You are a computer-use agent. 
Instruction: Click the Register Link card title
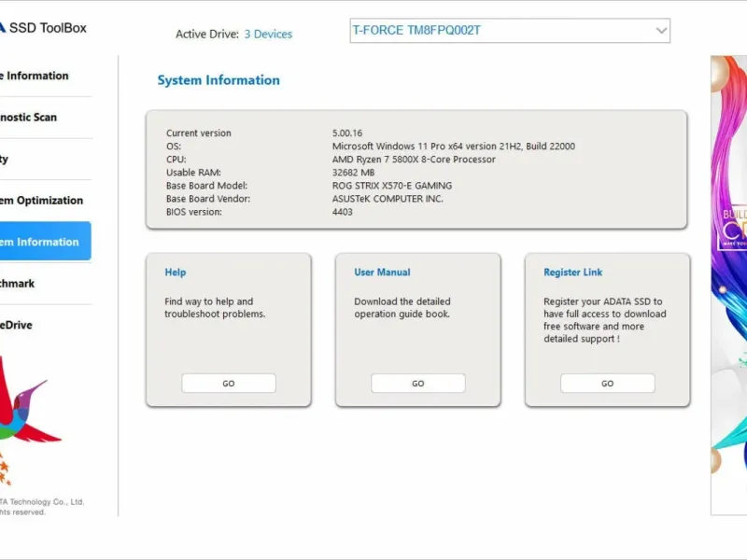pyautogui.click(x=572, y=273)
